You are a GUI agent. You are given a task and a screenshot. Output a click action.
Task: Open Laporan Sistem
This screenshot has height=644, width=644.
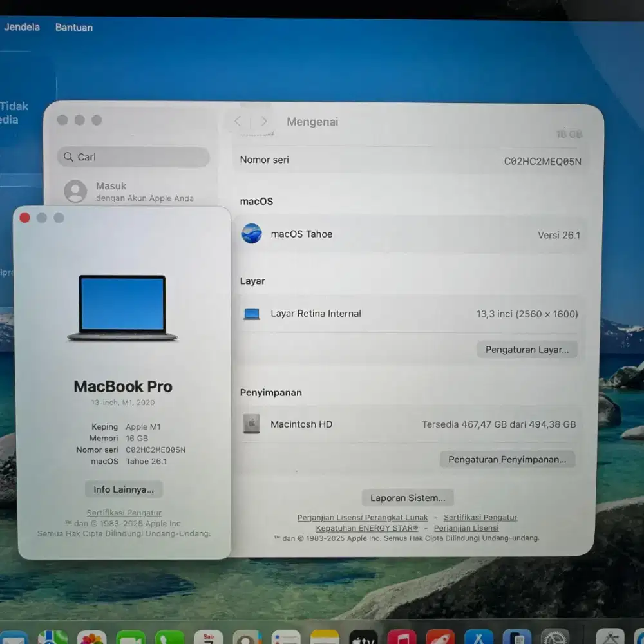pyautogui.click(x=408, y=497)
